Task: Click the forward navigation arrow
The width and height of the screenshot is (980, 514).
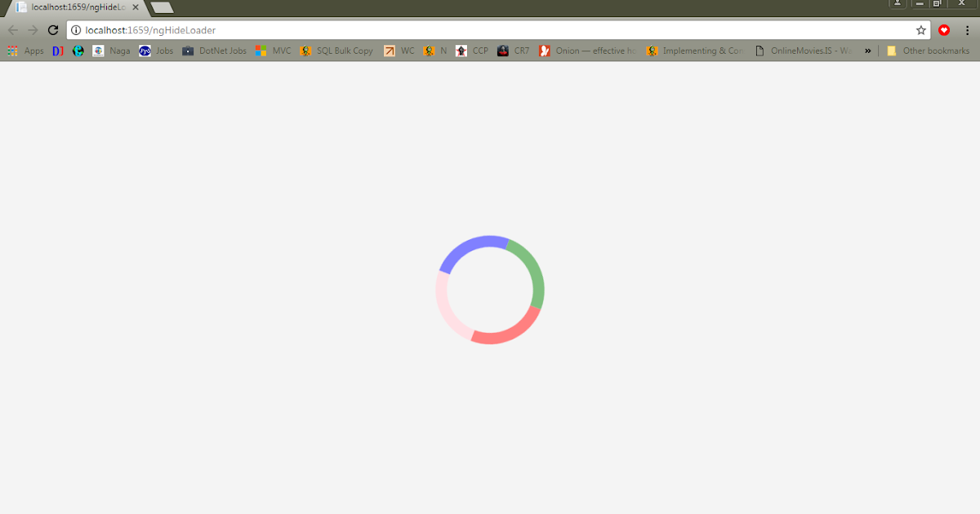Action: 33,29
